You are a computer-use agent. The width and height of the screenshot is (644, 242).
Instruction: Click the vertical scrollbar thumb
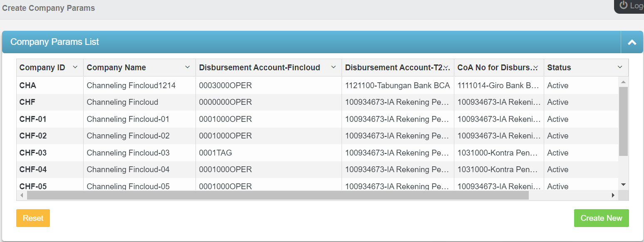pos(623,121)
